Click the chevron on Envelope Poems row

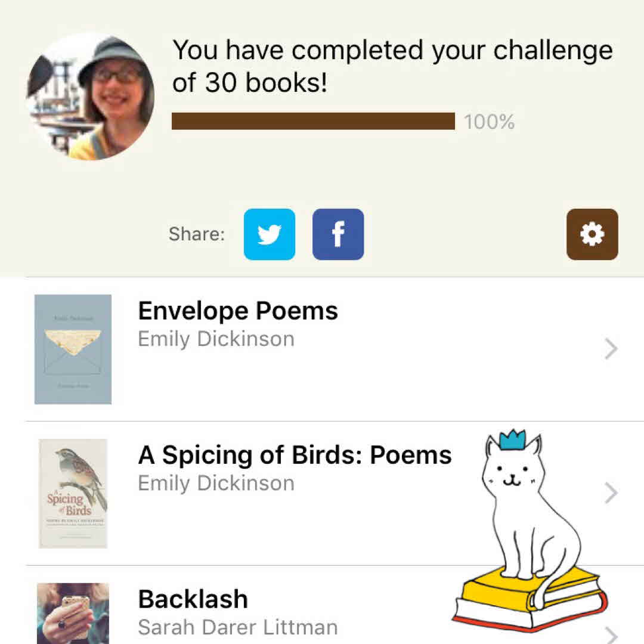tap(611, 349)
